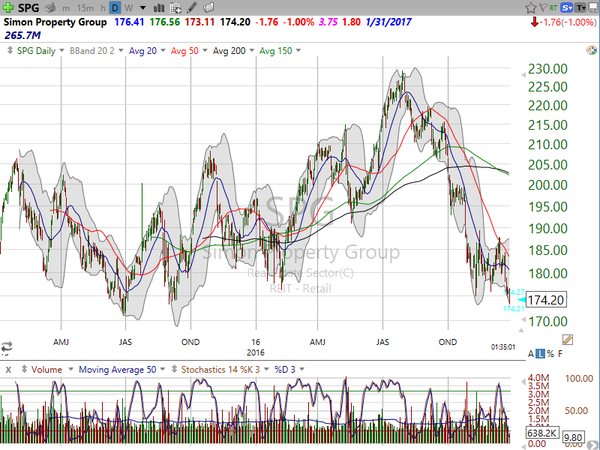This screenshot has height=450, width=600.
Task: Open the Avg 150 dropdown
Action: point(298,51)
